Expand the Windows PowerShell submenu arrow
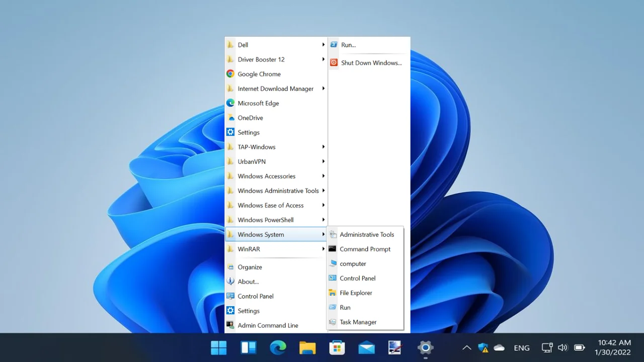Screen dimensions: 644x362 pyautogui.click(x=324, y=220)
